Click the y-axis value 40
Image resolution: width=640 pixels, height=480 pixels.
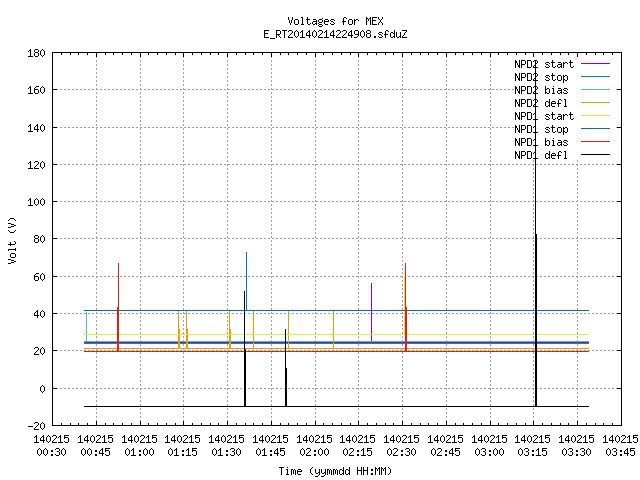[40, 314]
